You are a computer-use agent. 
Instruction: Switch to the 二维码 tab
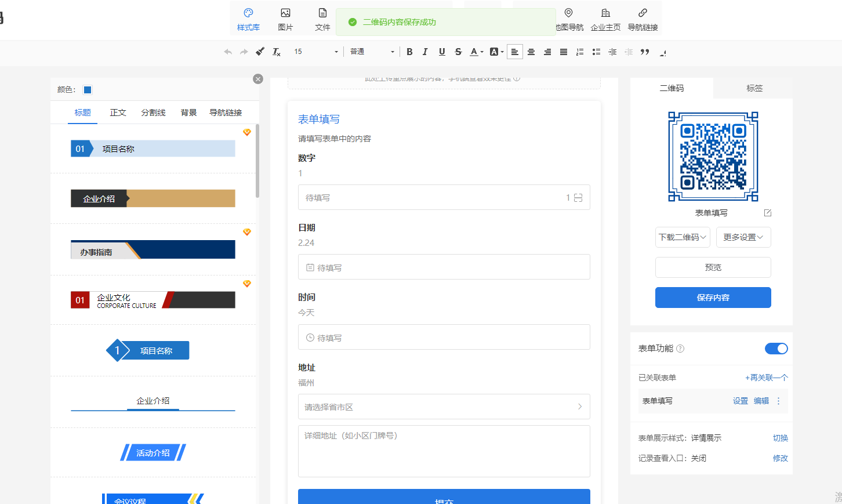click(672, 88)
